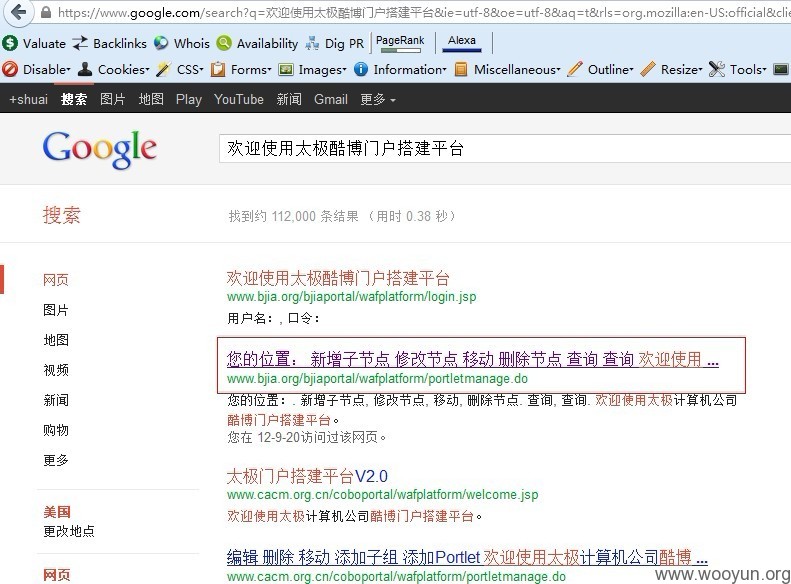Click Backlinks toolbar label
791x584 pixels.
click(x=120, y=44)
